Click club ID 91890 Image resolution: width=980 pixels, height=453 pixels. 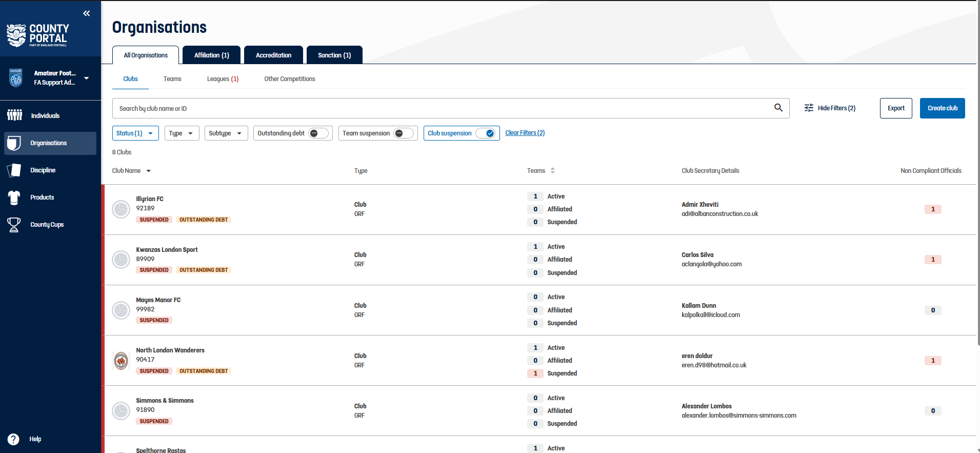(x=145, y=410)
